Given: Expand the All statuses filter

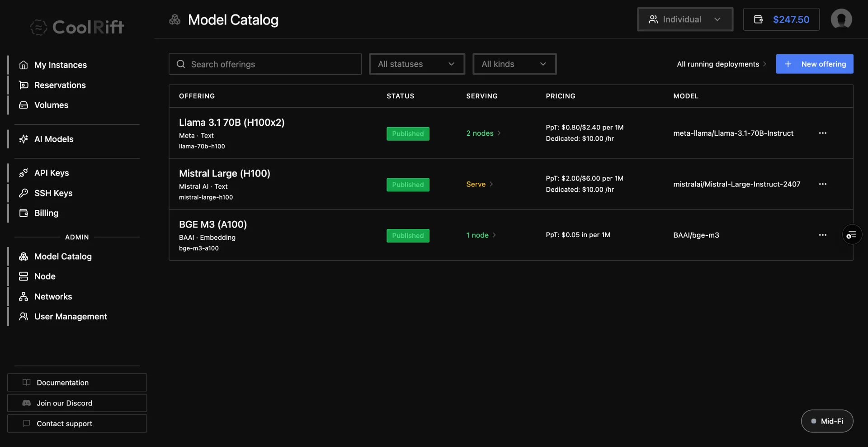Looking at the screenshot, I should pos(417,64).
